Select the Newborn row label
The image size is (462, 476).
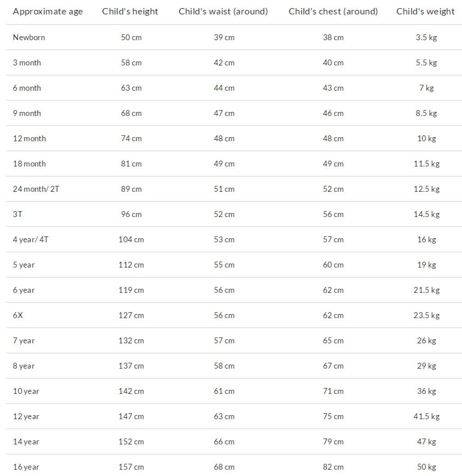[29, 37]
